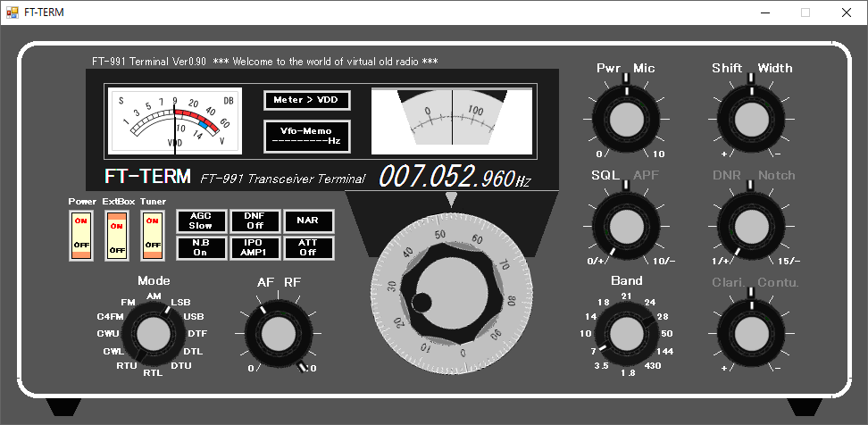868x425 pixels.
Task: Toggle the Tuner switch
Action: tap(153, 235)
